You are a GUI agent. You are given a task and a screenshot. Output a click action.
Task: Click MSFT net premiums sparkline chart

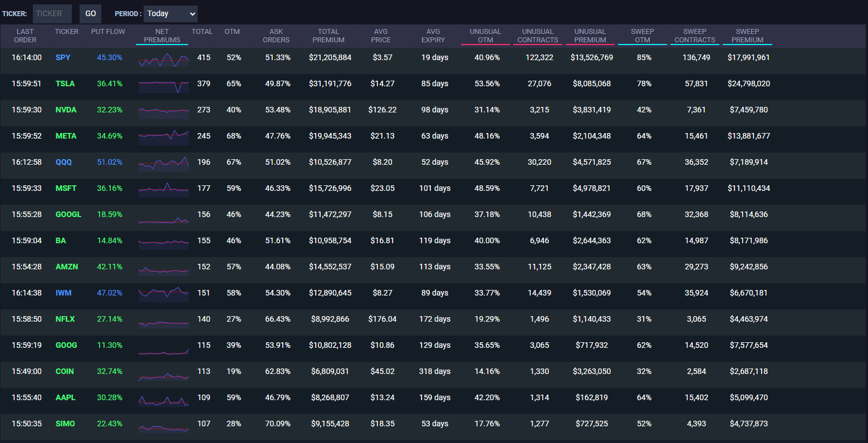pos(164,190)
